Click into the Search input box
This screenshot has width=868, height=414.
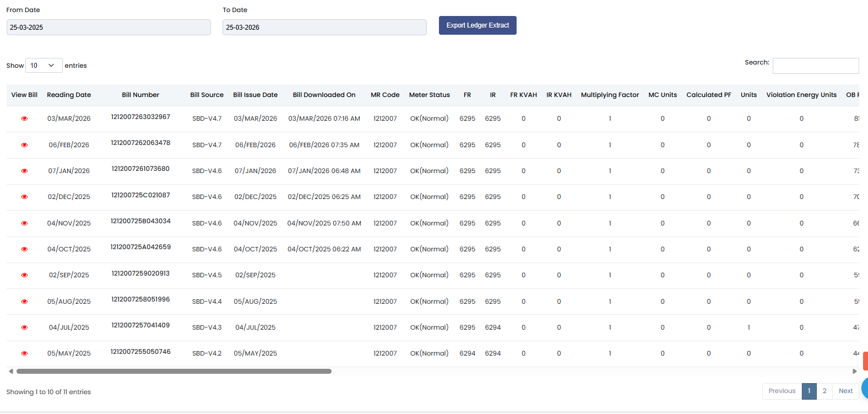click(815, 66)
